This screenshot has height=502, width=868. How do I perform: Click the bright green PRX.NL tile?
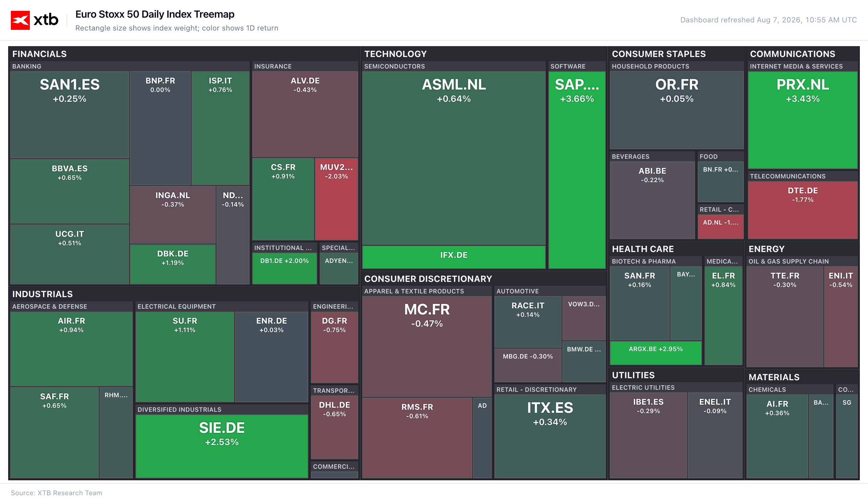[803, 120]
